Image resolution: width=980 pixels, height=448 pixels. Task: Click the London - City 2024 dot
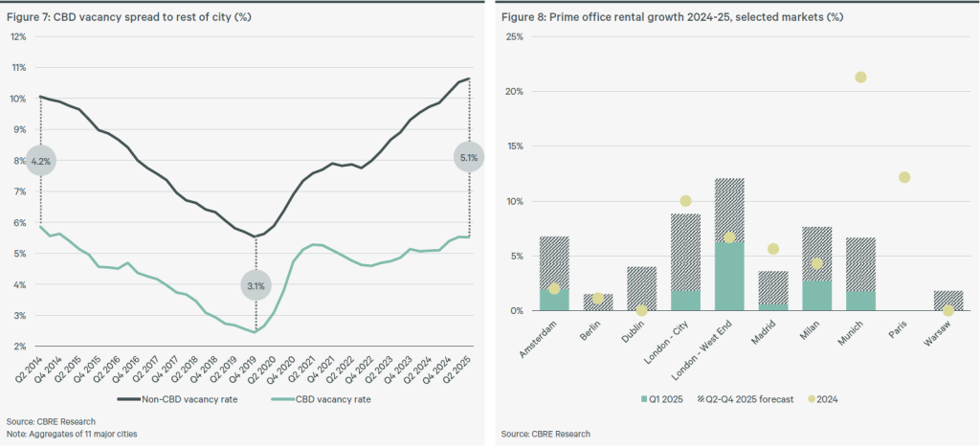click(x=685, y=201)
